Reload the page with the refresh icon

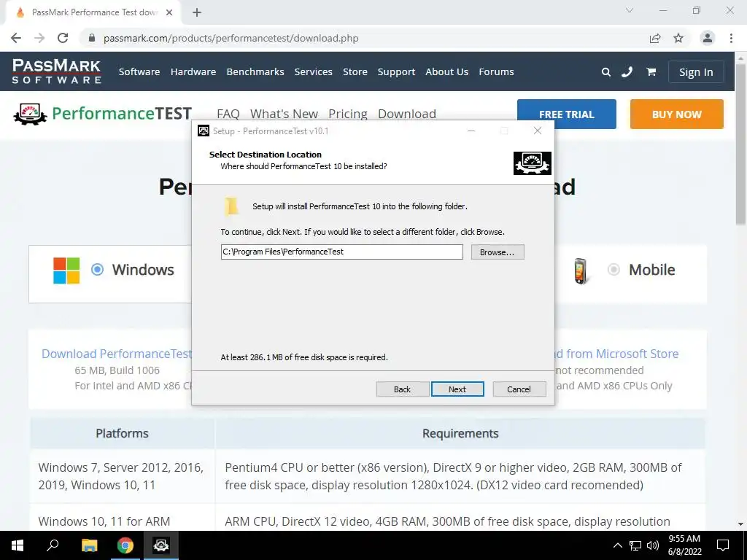point(63,38)
